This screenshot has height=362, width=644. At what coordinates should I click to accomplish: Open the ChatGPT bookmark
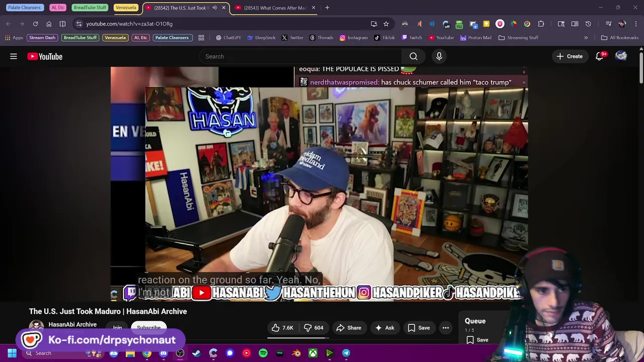tap(228, 38)
